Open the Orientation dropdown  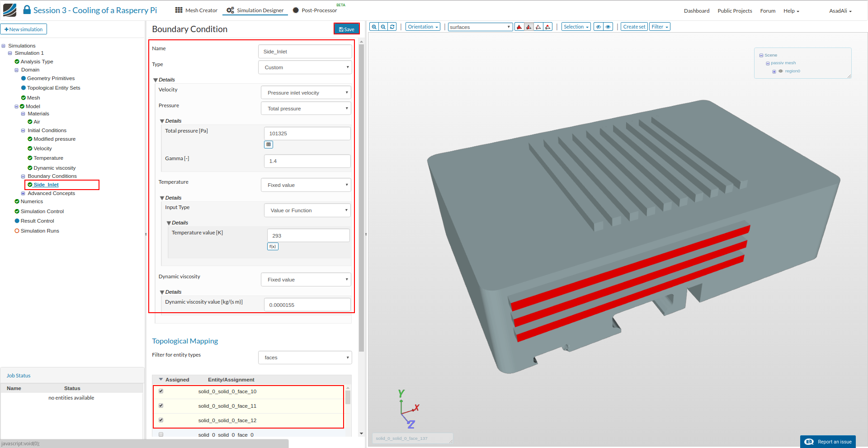[423, 27]
